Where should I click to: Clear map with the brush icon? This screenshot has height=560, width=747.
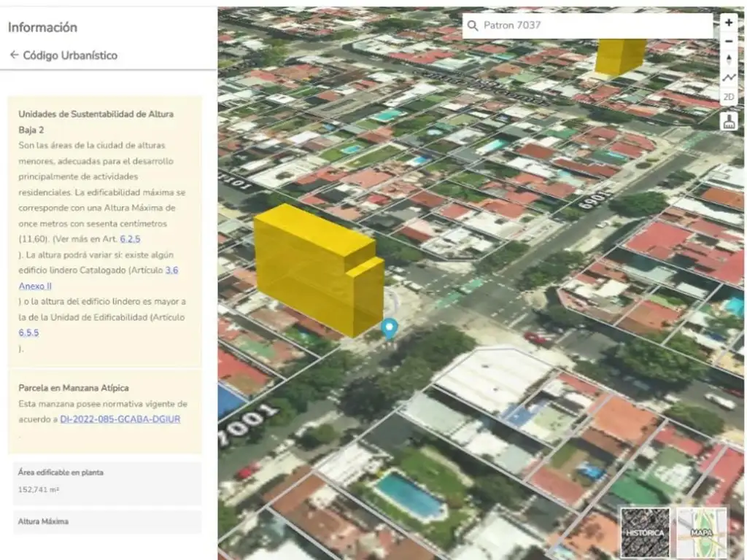click(x=728, y=121)
